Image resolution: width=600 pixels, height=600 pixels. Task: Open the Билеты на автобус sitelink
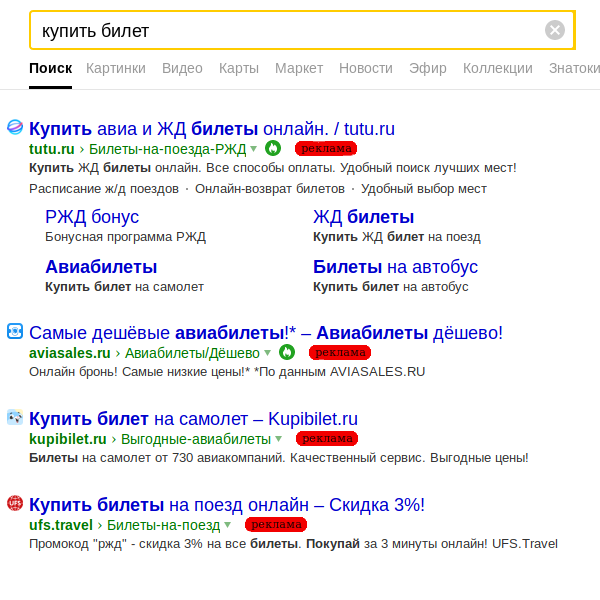click(395, 267)
